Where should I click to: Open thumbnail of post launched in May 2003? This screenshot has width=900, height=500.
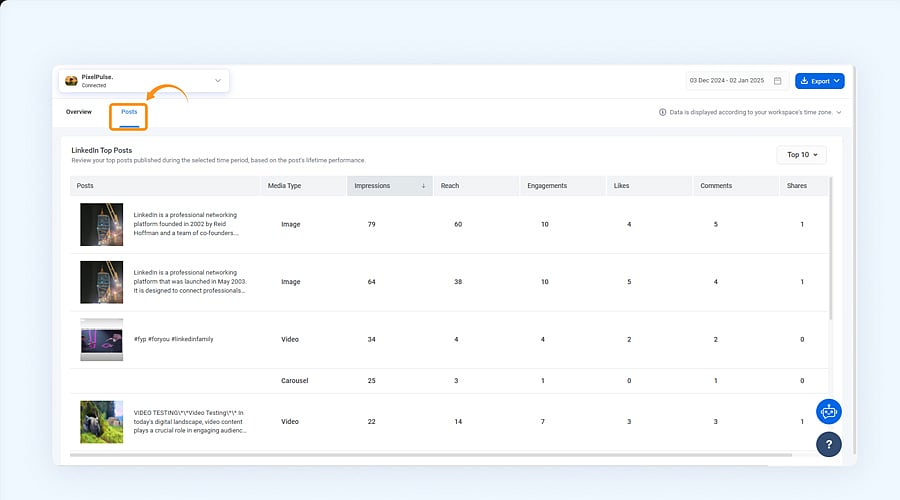(102, 282)
